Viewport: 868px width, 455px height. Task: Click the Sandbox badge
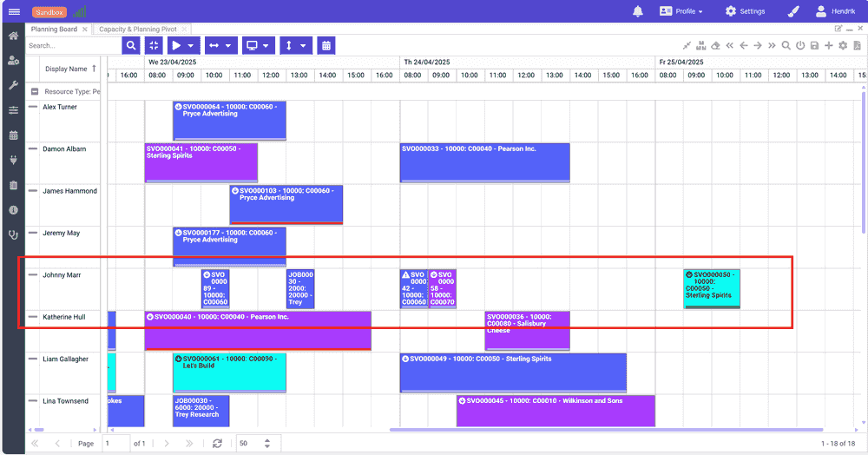click(49, 11)
